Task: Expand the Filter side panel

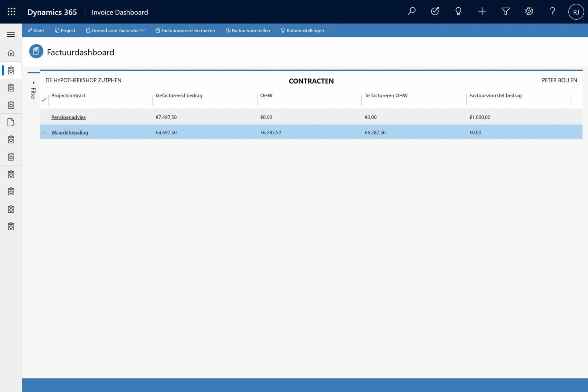Action: (x=33, y=91)
